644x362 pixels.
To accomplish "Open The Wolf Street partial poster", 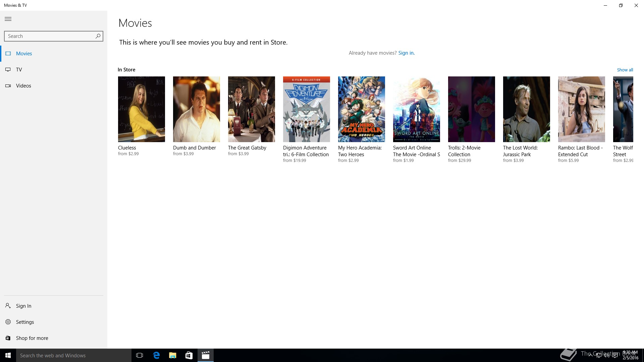I will point(623,109).
